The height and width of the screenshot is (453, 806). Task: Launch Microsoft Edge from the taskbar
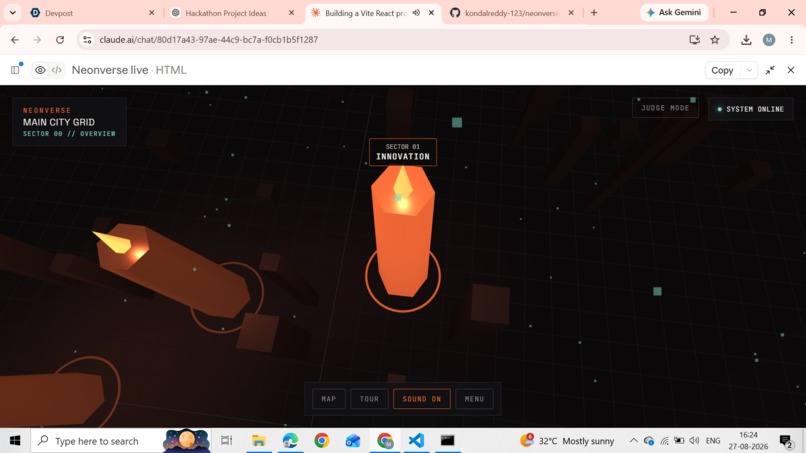click(x=290, y=441)
